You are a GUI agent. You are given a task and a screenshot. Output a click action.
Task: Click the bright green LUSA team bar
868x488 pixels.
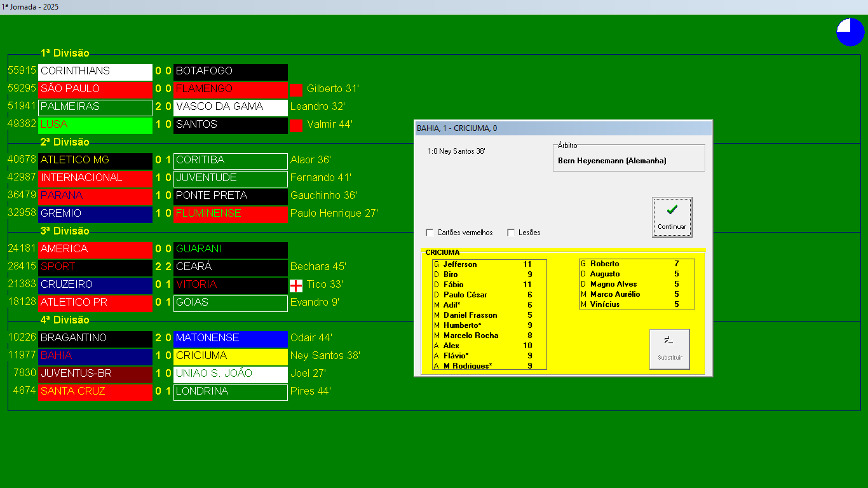pos(95,125)
